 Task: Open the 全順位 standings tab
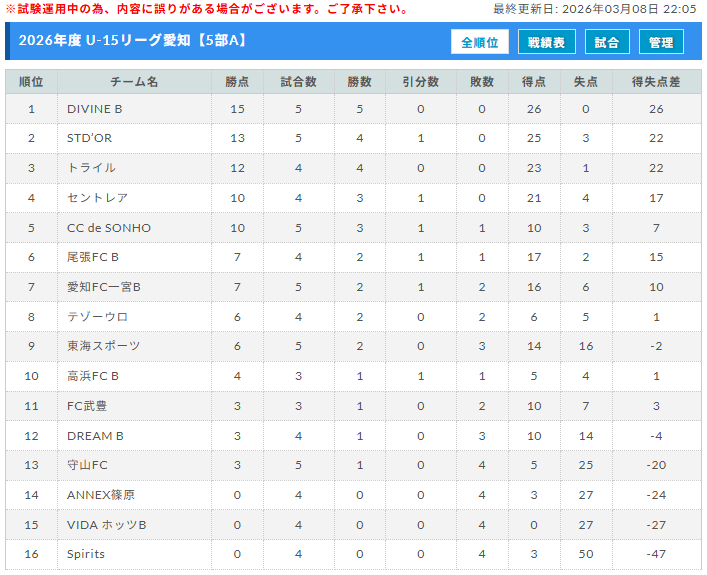pyautogui.click(x=480, y=42)
